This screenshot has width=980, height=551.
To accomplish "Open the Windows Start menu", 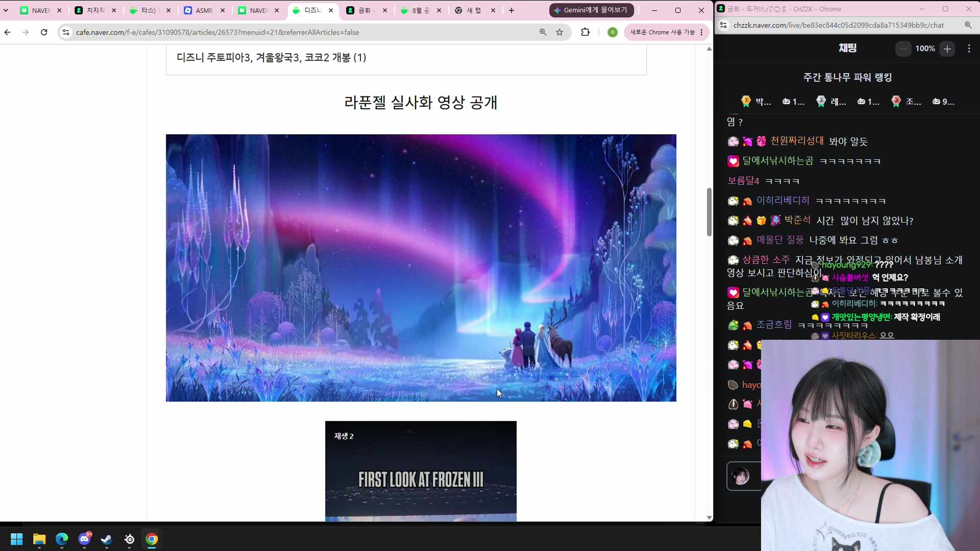I will (17, 539).
